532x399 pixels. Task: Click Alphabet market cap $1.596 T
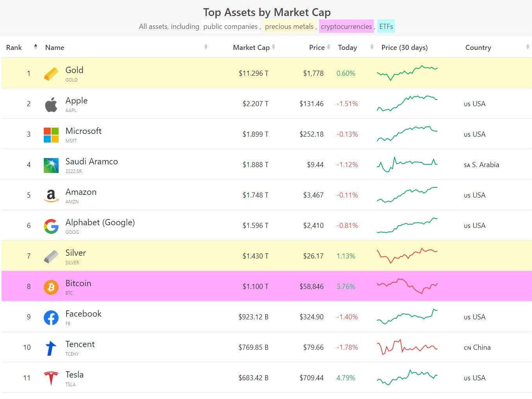click(255, 226)
